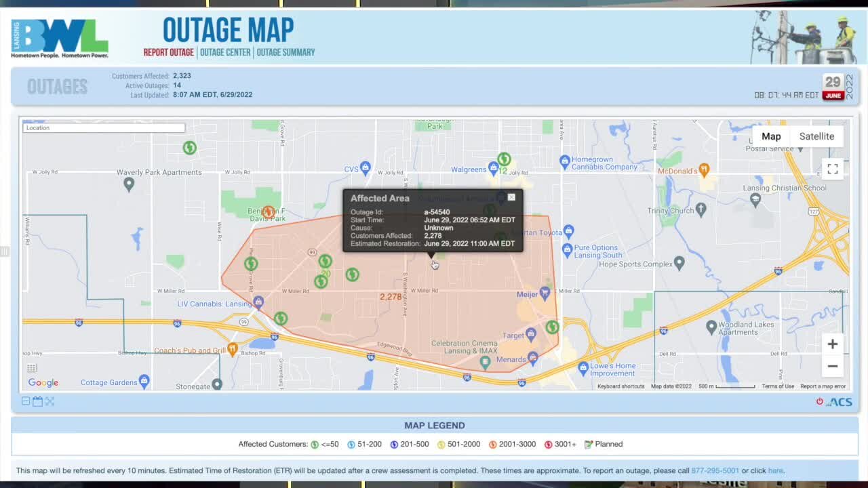The image size is (868, 488).
Task: Select the Menards store pin
Action: (x=533, y=357)
